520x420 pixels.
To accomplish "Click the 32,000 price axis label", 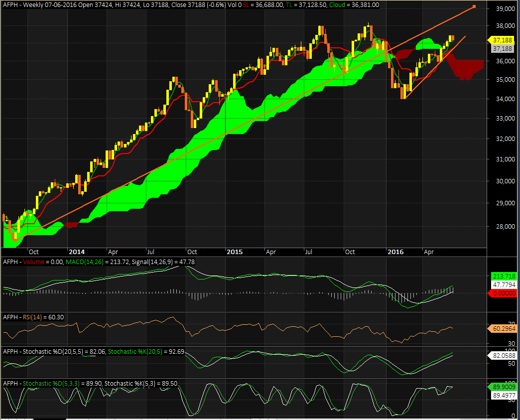I will [506, 139].
